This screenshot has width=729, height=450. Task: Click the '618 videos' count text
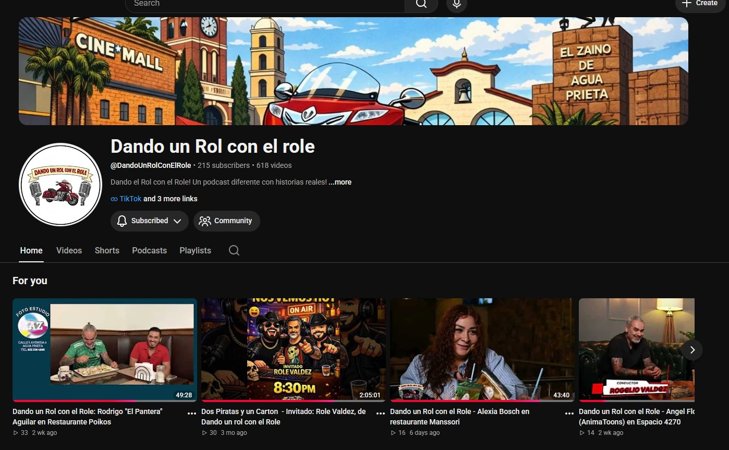pyautogui.click(x=274, y=165)
